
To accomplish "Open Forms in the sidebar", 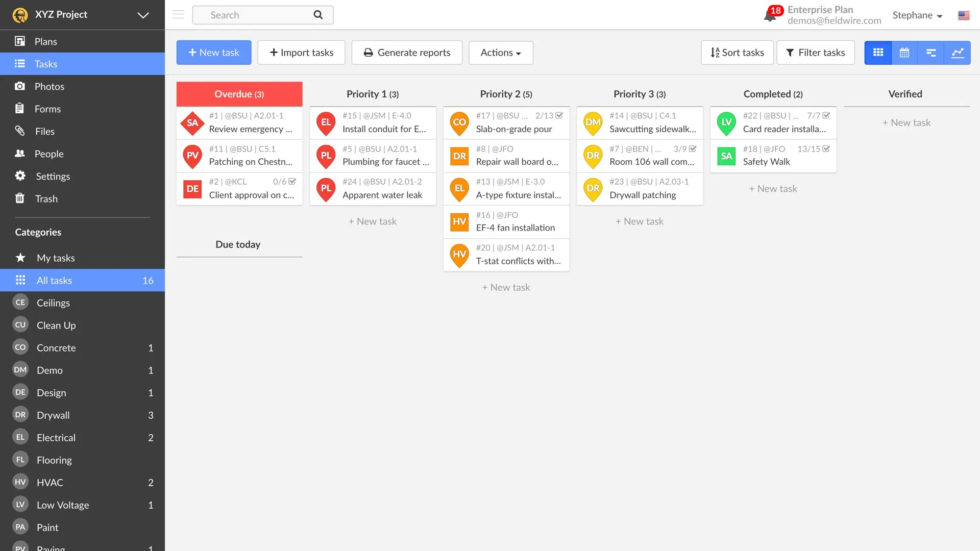I will point(82,109).
